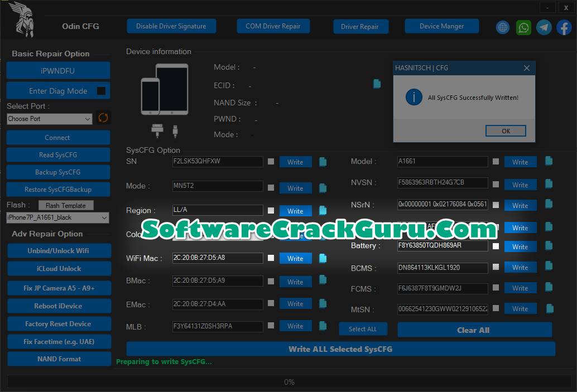
Task: Click the NAND Format button
Action: 59,359
